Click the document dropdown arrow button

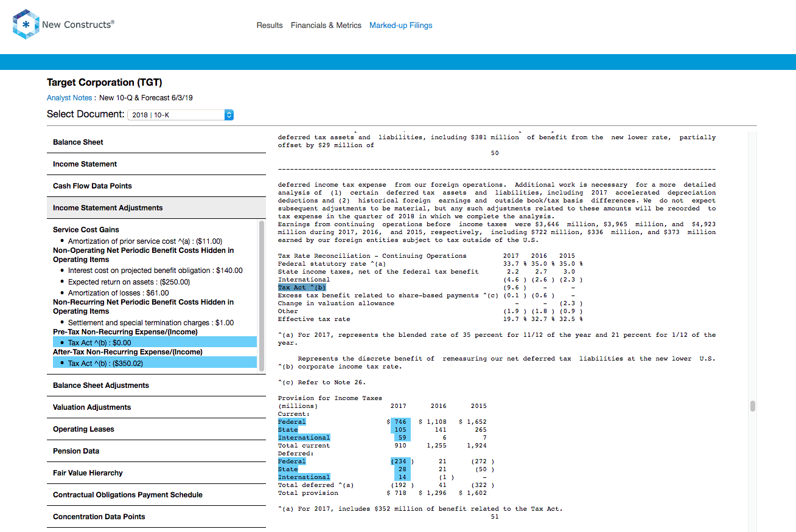229,114
